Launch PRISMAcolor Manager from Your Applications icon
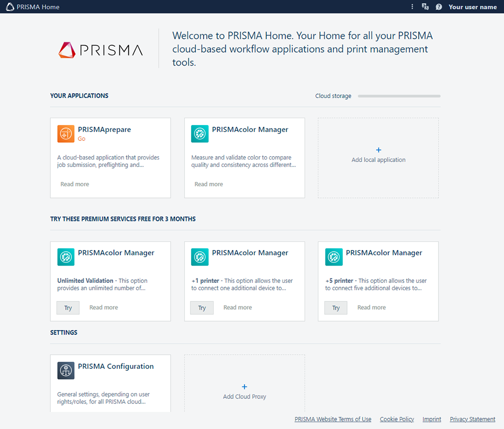 tap(200, 134)
